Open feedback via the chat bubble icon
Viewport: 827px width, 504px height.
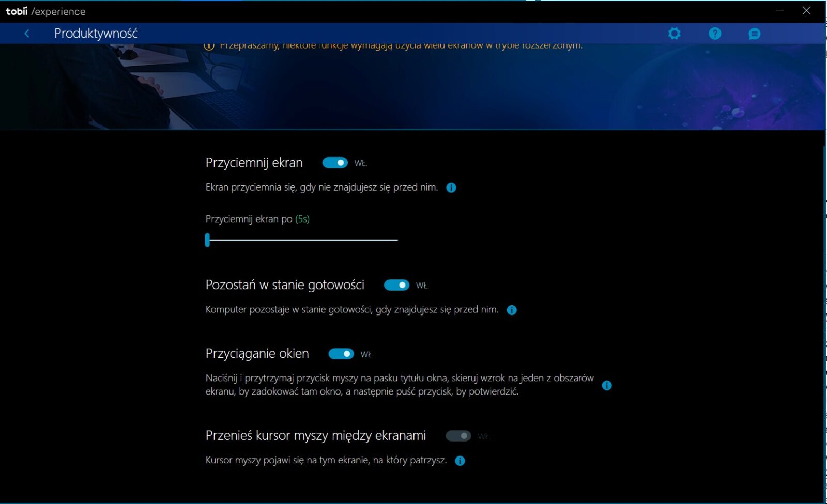pos(754,34)
